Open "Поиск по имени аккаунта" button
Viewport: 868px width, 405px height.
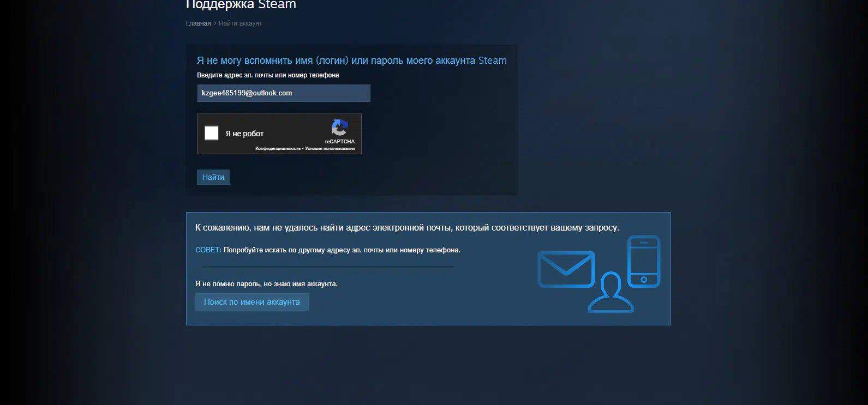pyautogui.click(x=252, y=302)
